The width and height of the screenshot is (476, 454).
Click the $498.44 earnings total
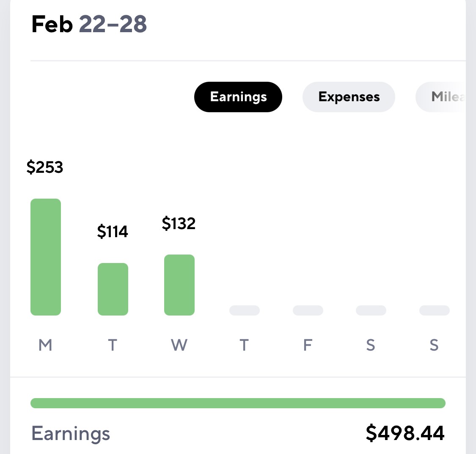(405, 433)
